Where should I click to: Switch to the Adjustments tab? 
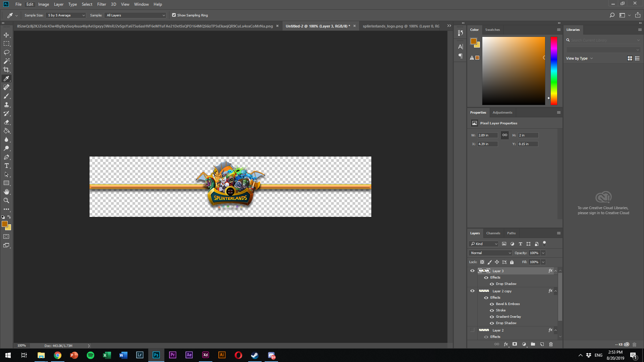click(502, 112)
